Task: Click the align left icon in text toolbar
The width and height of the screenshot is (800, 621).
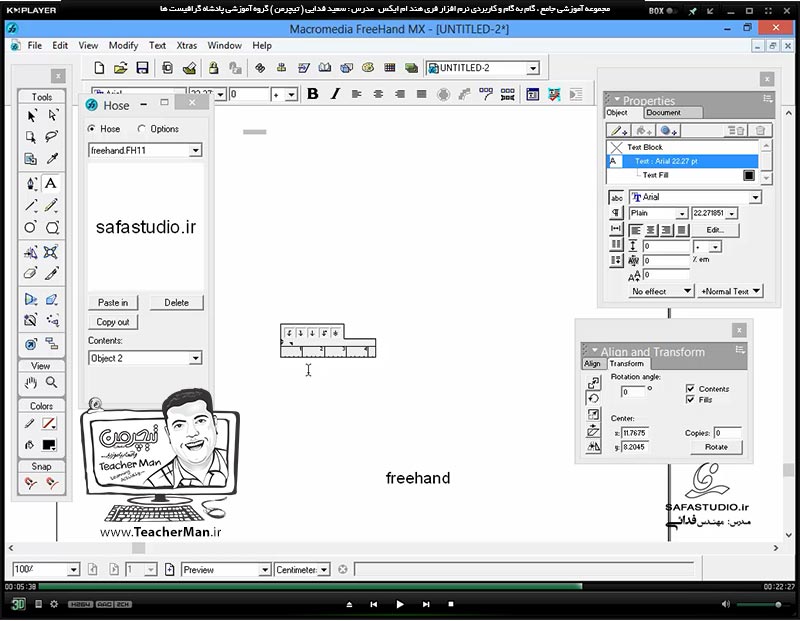Action: [x=357, y=94]
